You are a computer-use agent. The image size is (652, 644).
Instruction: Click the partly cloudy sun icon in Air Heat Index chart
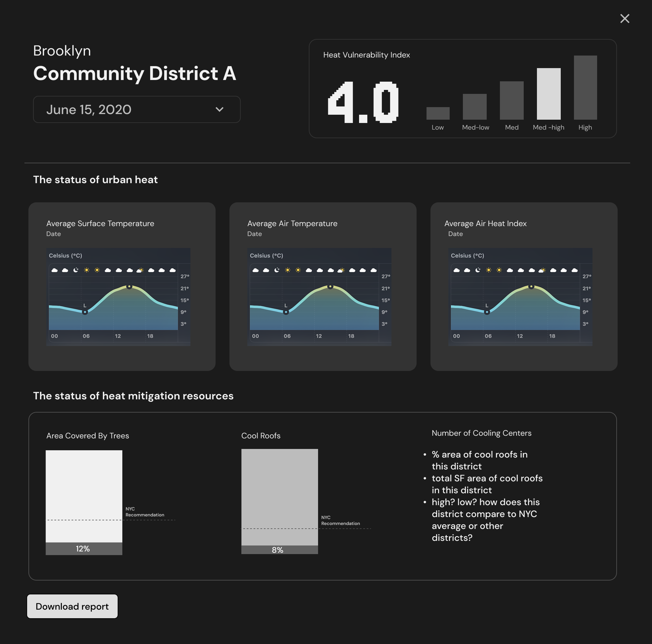pyautogui.click(x=542, y=270)
